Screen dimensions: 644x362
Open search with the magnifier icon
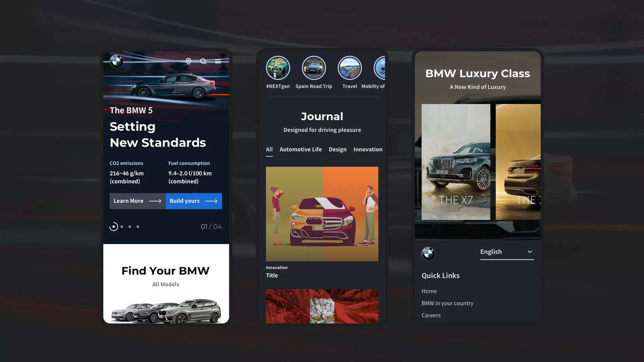tap(203, 61)
